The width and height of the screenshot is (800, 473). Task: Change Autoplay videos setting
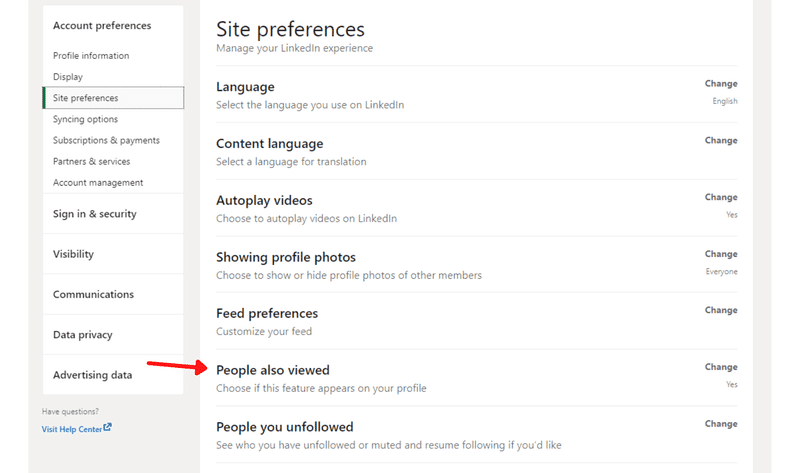click(721, 197)
